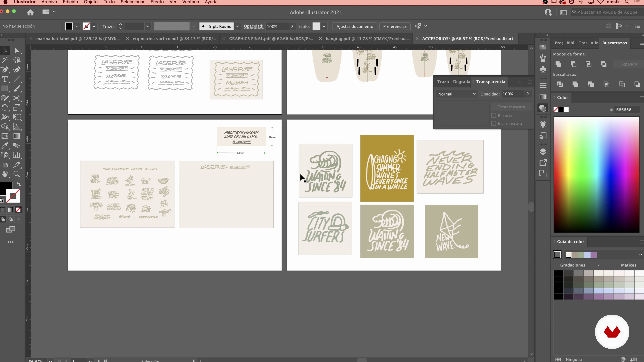The height and width of the screenshot is (362, 644).
Task: Select the Mesh tool
Action: [x=5, y=136]
